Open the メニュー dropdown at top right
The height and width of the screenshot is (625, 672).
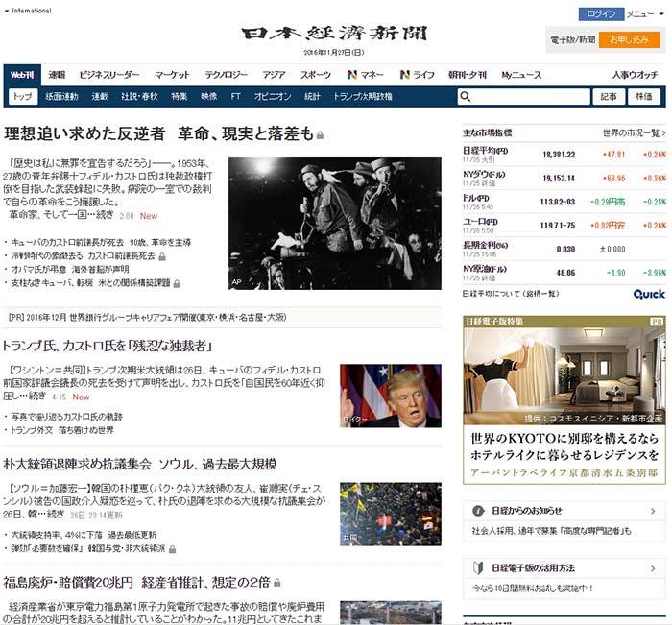tap(641, 14)
